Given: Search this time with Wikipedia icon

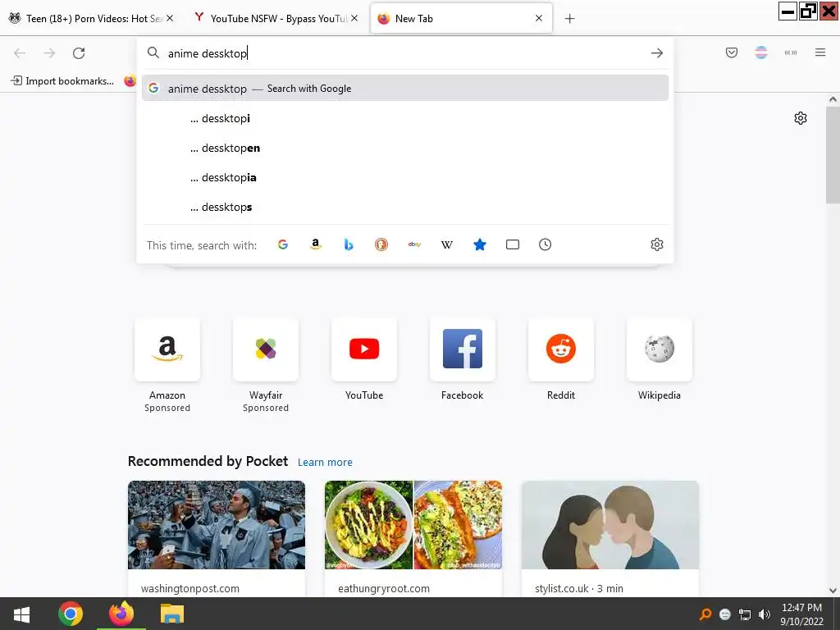Looking at the screenshot, I should point(447,244).
